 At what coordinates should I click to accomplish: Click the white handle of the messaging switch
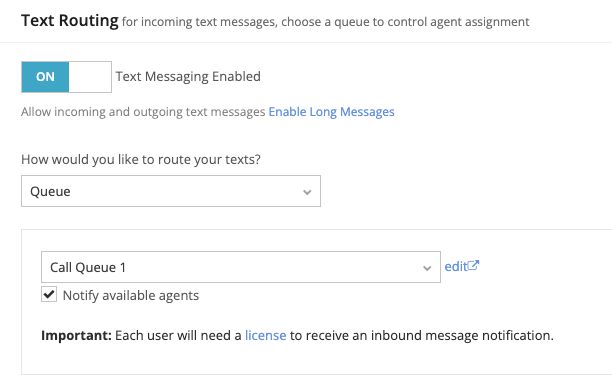90,77
